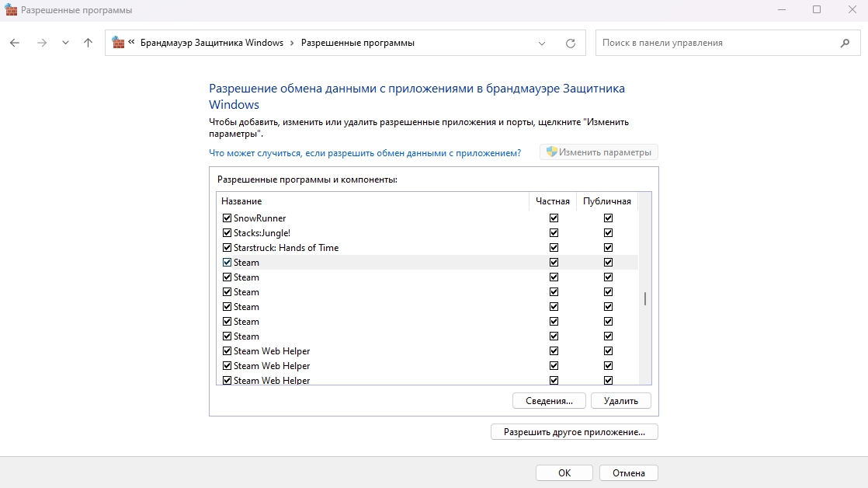Uncheck Starstruck: Hands of Time checkbox

[227, 248]
